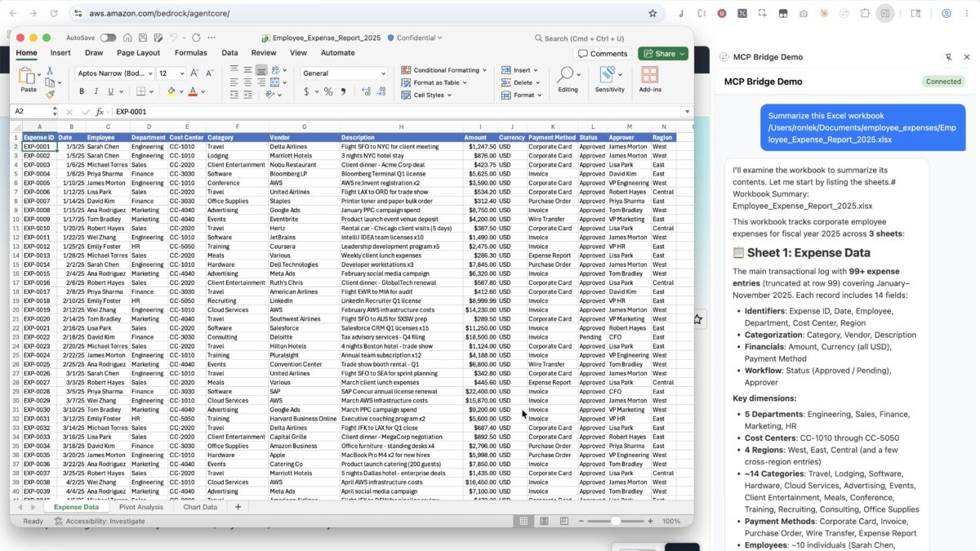Click the Comma Style icon
The image size is (980, 551).
click(x=344, y=91)
